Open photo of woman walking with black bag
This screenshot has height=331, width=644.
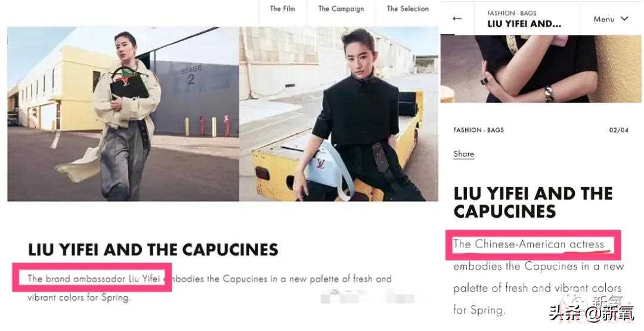(123, 114)
